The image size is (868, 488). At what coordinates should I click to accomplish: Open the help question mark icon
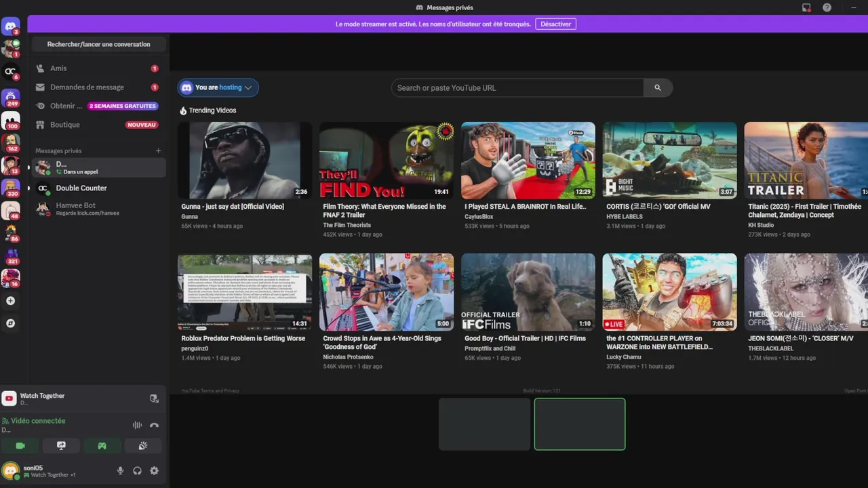(827, 7)
